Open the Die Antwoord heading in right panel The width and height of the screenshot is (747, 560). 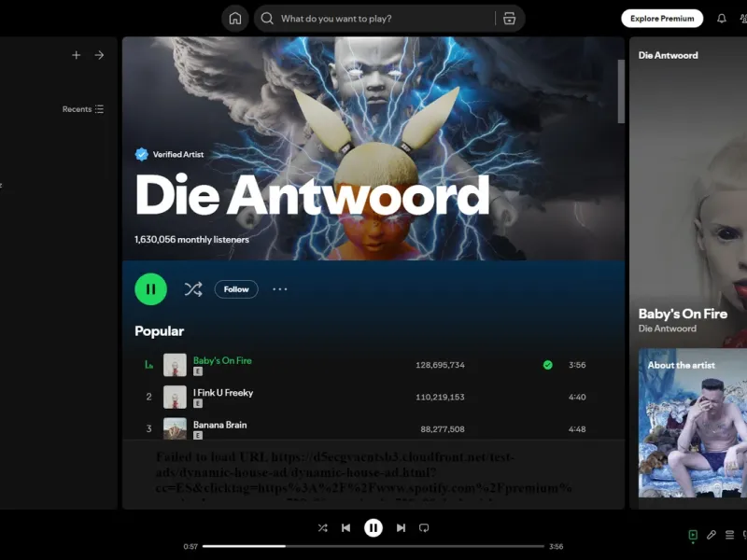tap(668, 55)
